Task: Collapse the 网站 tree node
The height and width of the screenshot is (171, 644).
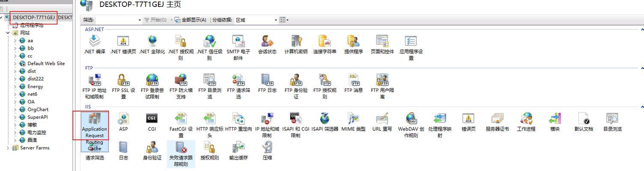Action: [x=8, y=33]
